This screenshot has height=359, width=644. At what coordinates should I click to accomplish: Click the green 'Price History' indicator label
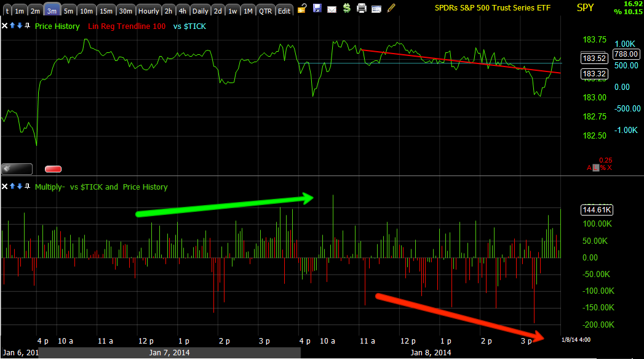(x=57, y=26)
